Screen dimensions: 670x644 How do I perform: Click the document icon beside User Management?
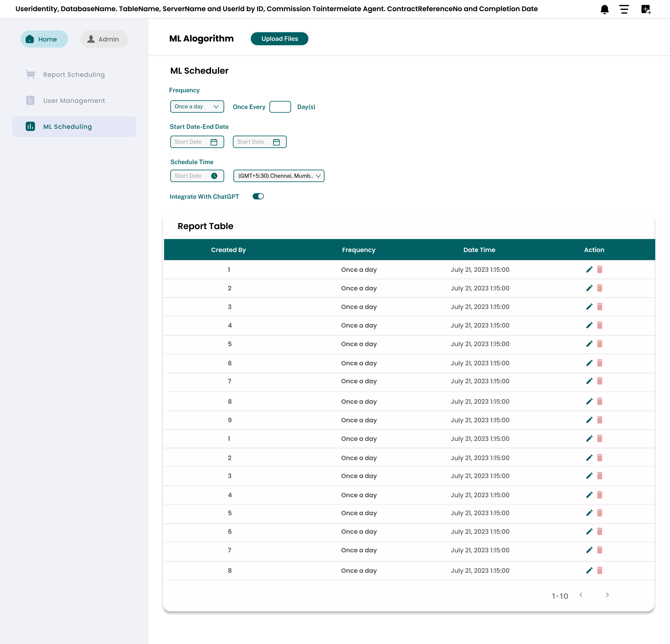30,100
